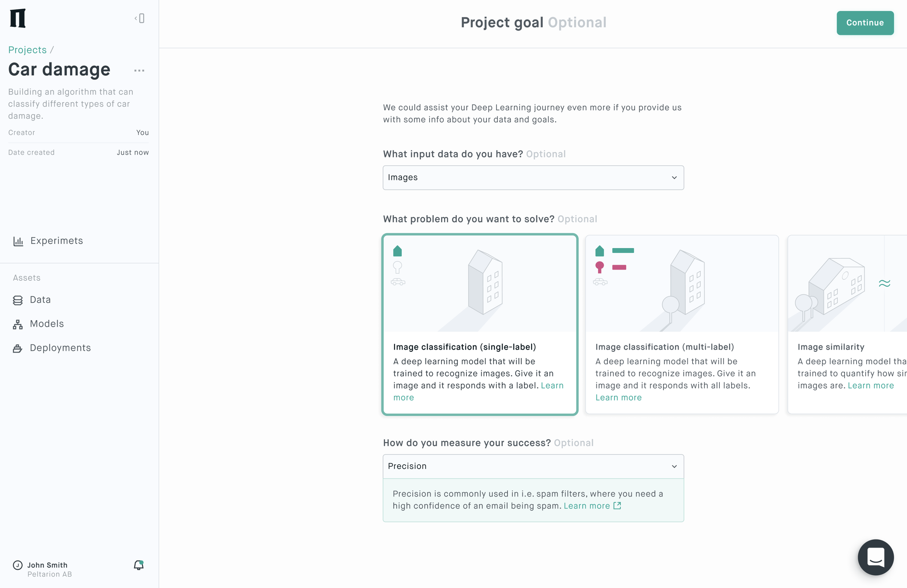Click the Peltarion logo

[17, 18]
